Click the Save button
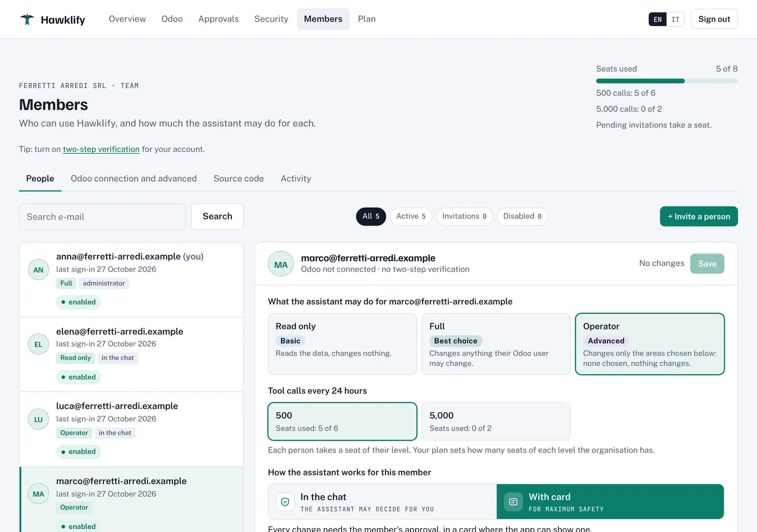 pyautogui.click(x=707, y=264)
